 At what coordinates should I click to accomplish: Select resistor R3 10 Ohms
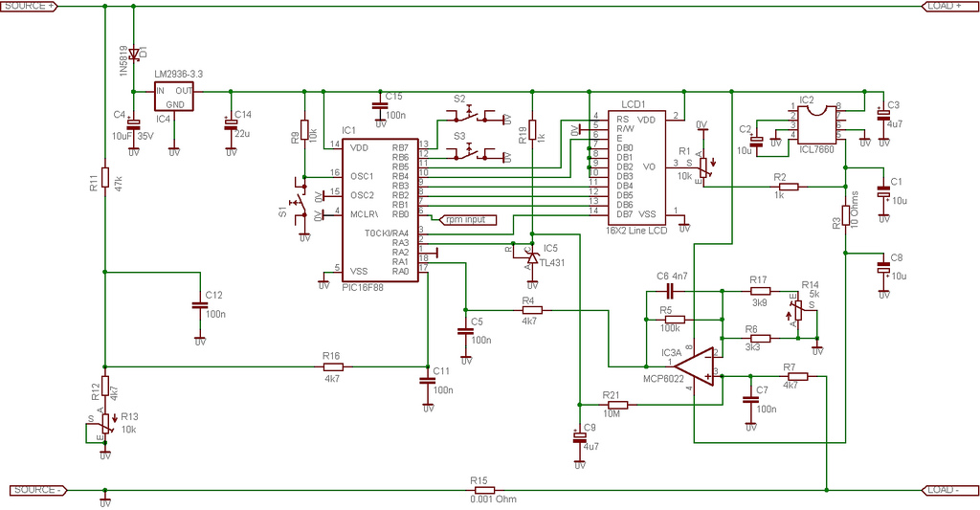point(846,215)
